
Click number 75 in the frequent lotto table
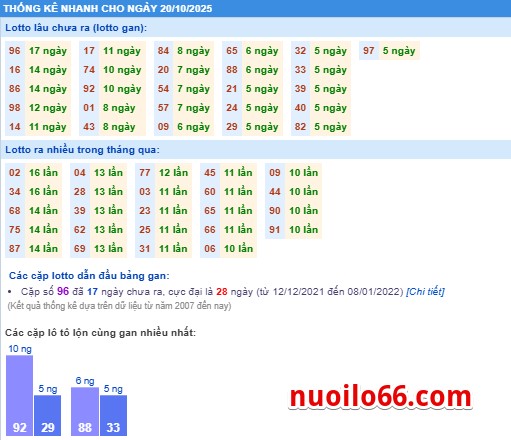pyautogui.click(x=15, y=230)
